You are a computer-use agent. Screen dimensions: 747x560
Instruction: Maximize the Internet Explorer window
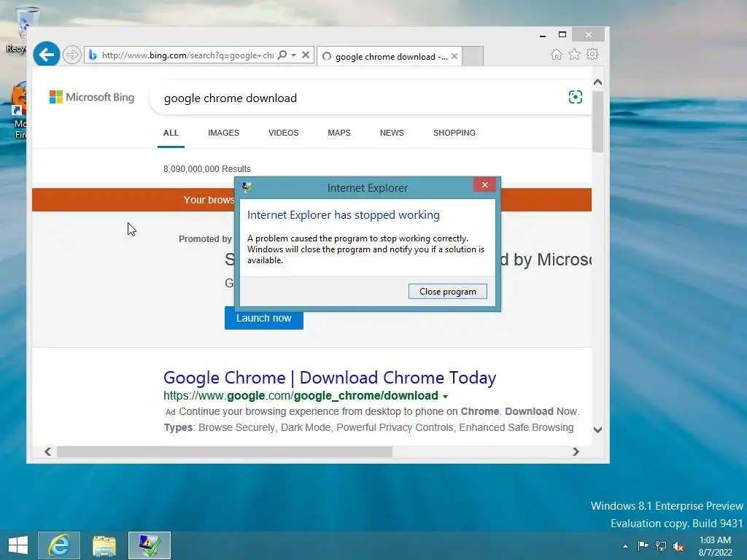[x=562, y=35]
